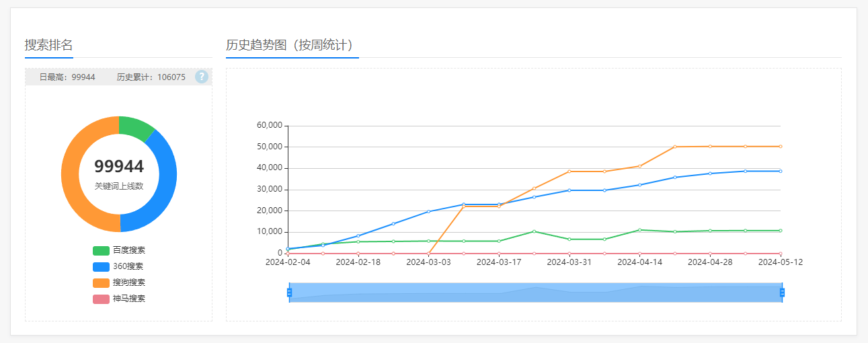Toggle 搜狗搜索 legend orange swatch
The width and height of the screenshot is (868, 343).
(x=101, y=282)
